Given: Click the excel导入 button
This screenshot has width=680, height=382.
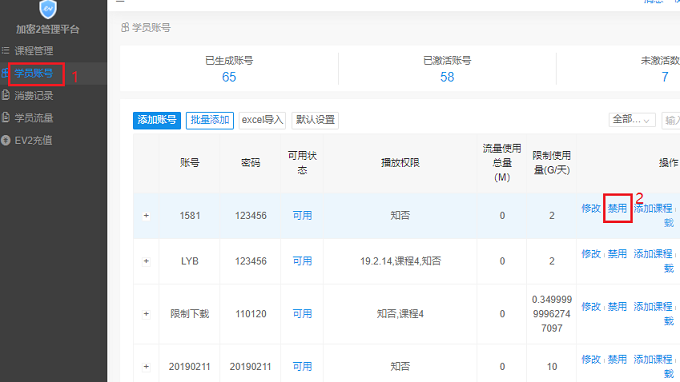Looking at the screenshot, I should [262, 120].
